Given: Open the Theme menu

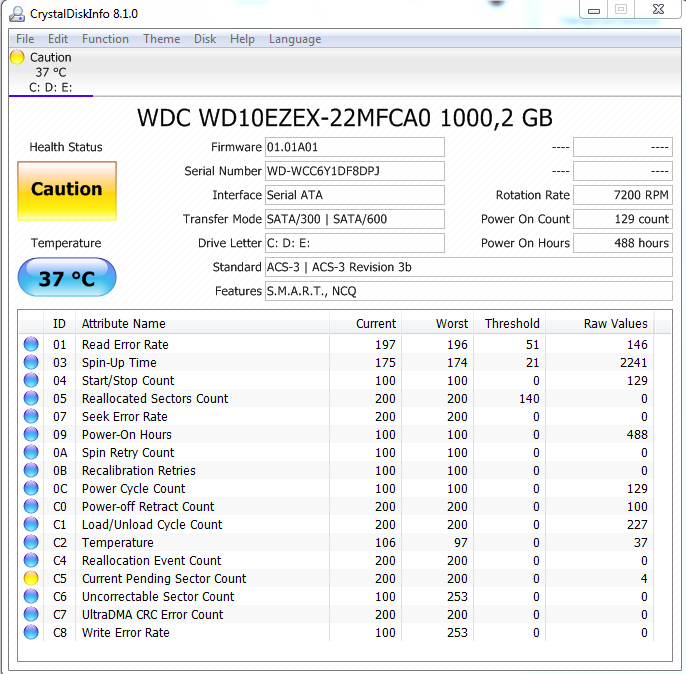Looking at the screenshot, I should [161, 39].
